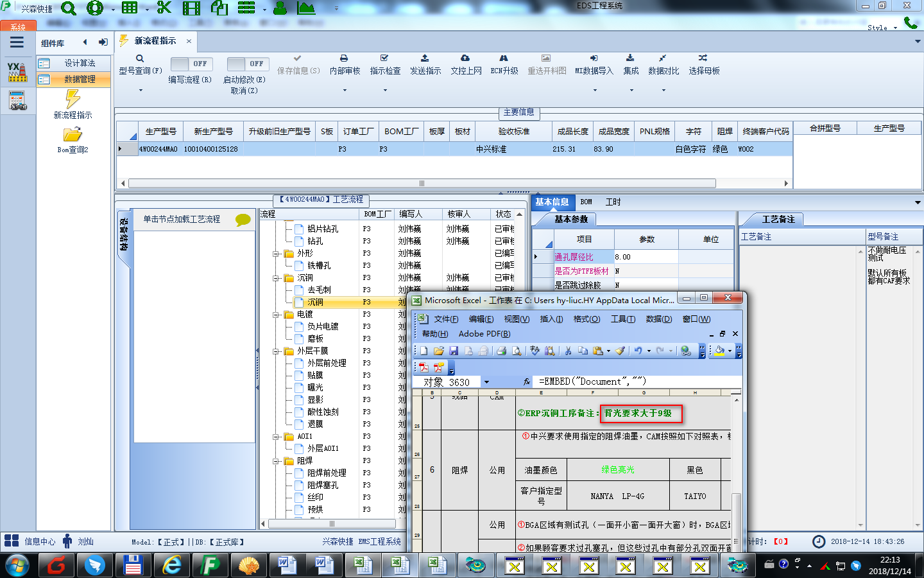Click the green lifebuoy icon in title bar
The height and width of the screenshot is (578, 924).
95,8
